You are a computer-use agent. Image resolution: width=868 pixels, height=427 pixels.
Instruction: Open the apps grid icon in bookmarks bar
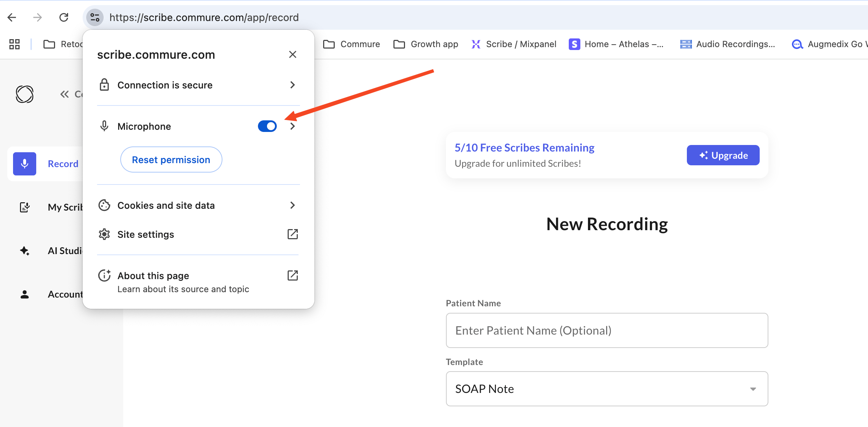click(x=14, y=44)
